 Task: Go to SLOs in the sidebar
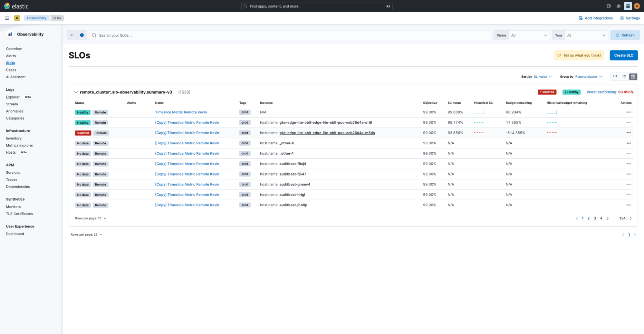pyautogui.click(x=10, y=63)
